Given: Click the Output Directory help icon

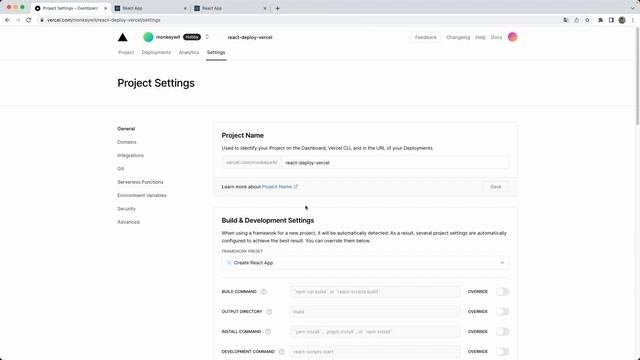Looking at the screenshot, I should point(269,312).
